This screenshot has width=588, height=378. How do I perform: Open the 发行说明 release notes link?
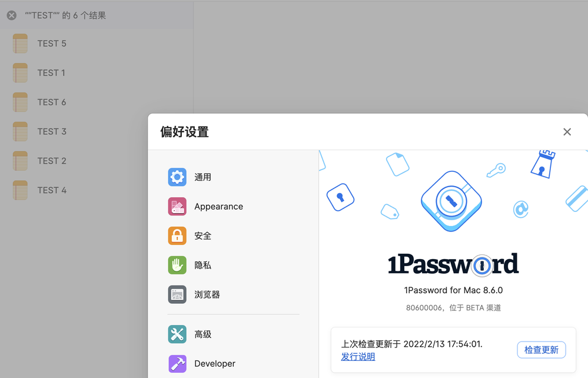point(358,357)
